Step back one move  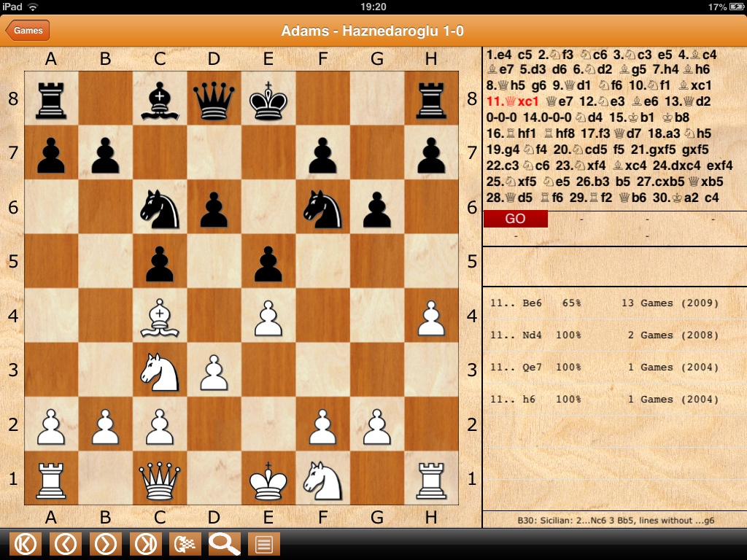coord(66,544)
